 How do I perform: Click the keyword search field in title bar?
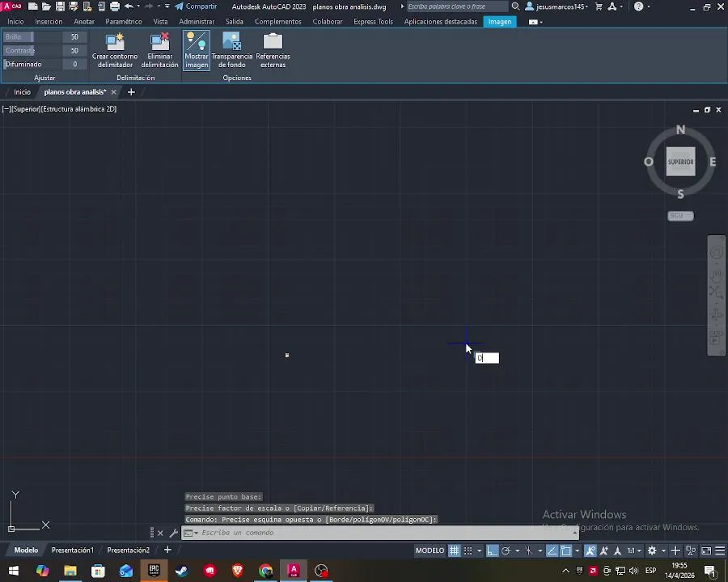(457, 6)
